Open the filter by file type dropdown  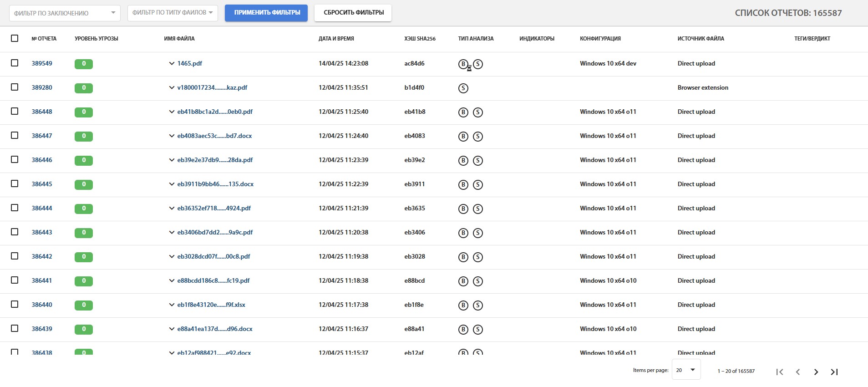pyautogui.click(x=173, y=13)
